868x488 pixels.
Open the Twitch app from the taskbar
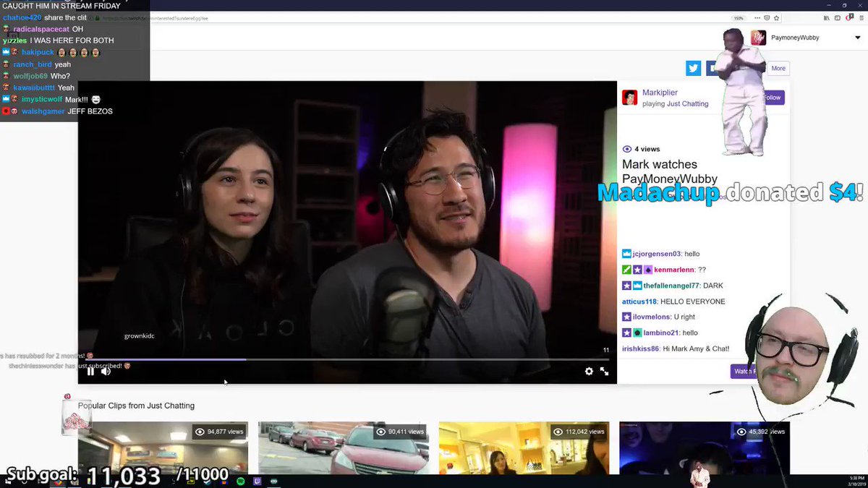pyautogui.click(x=258, y=481)
